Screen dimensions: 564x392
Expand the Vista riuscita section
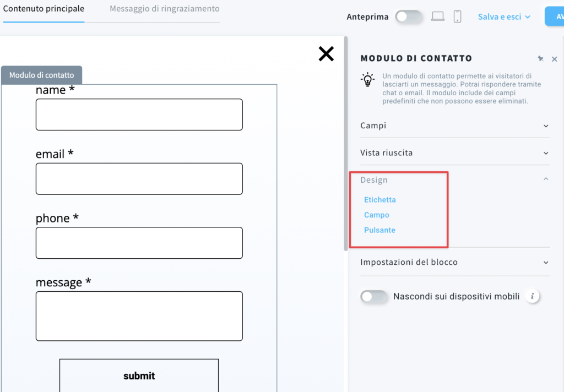455,153
